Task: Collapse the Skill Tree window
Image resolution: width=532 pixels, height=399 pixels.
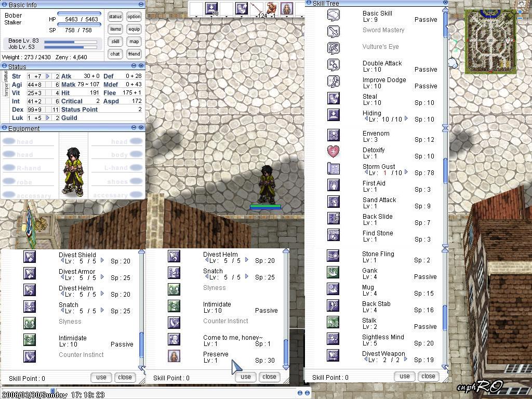Action: pyautogui.click(x=309, y=3)
